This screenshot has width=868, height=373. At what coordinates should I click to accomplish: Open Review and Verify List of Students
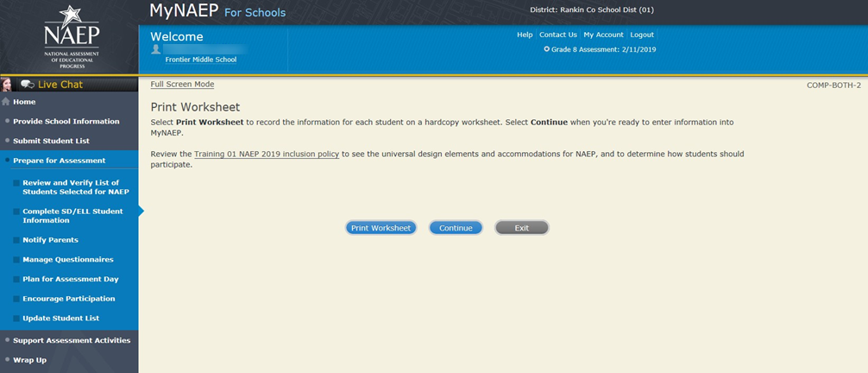point(76,187)
